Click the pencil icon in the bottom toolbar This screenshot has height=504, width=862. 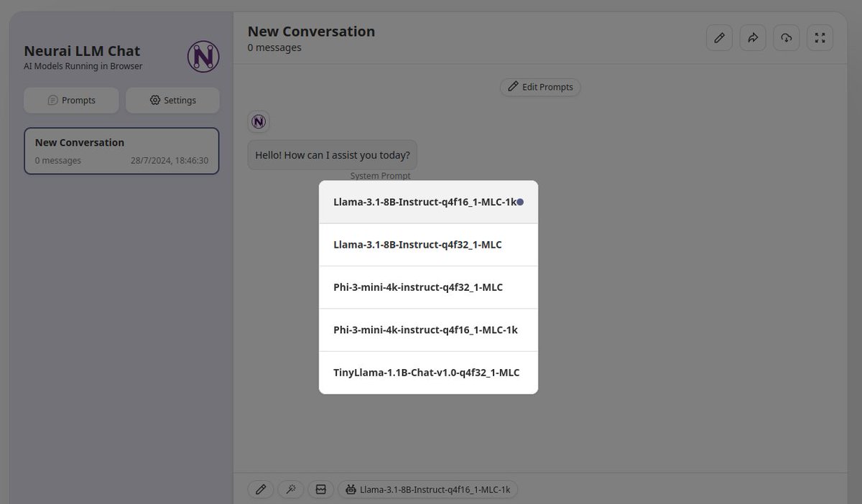[261, 490]
